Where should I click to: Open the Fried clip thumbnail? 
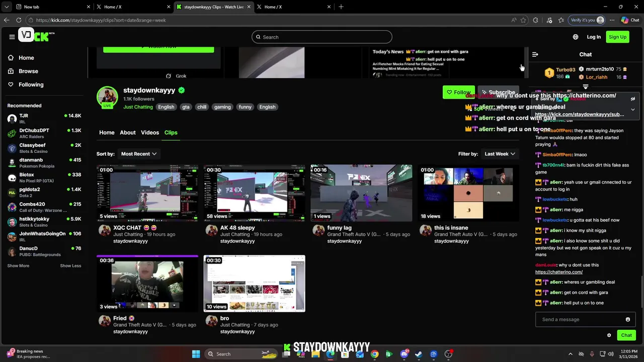click(x=147, y=284)
